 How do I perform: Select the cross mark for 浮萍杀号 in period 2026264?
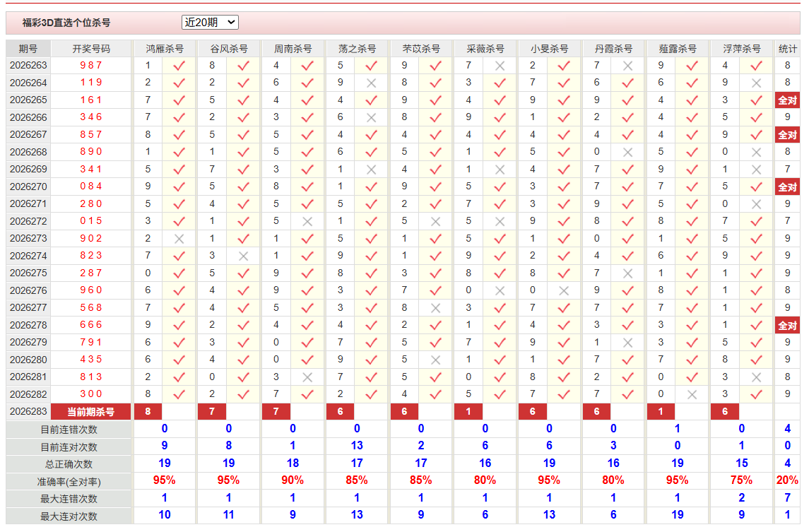(756, 83)
